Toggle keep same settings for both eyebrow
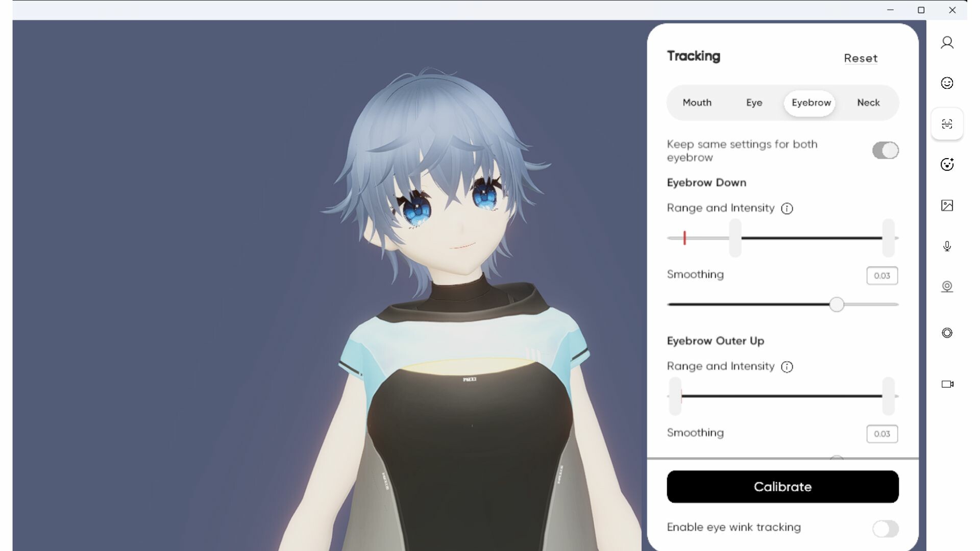This screenshot has height=551, width=980. click(x=885, y=151)
